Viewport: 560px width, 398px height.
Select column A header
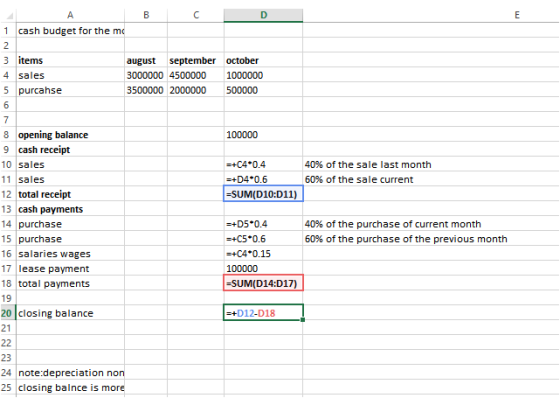pyautogui.click(x=70, y=15)
